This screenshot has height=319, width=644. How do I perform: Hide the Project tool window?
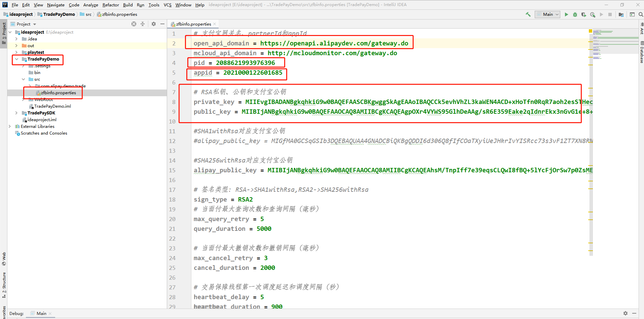point(162,24)
